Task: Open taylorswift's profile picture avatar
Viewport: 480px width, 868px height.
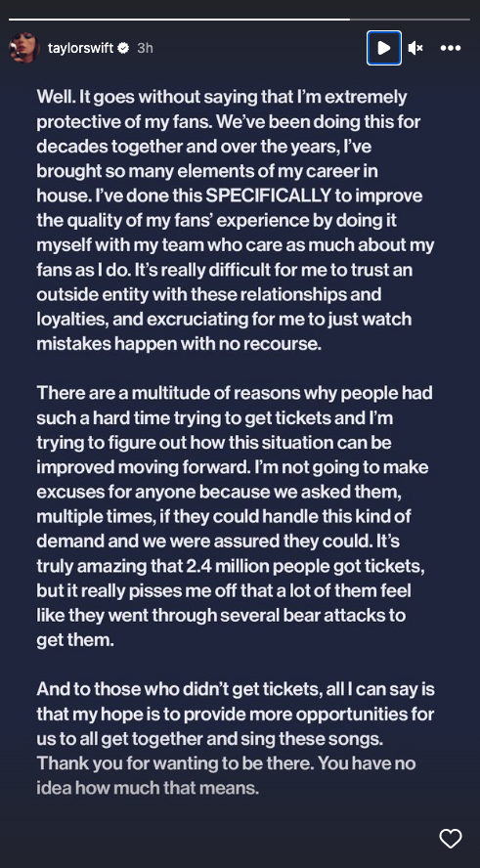Action: tap(24, 48)
